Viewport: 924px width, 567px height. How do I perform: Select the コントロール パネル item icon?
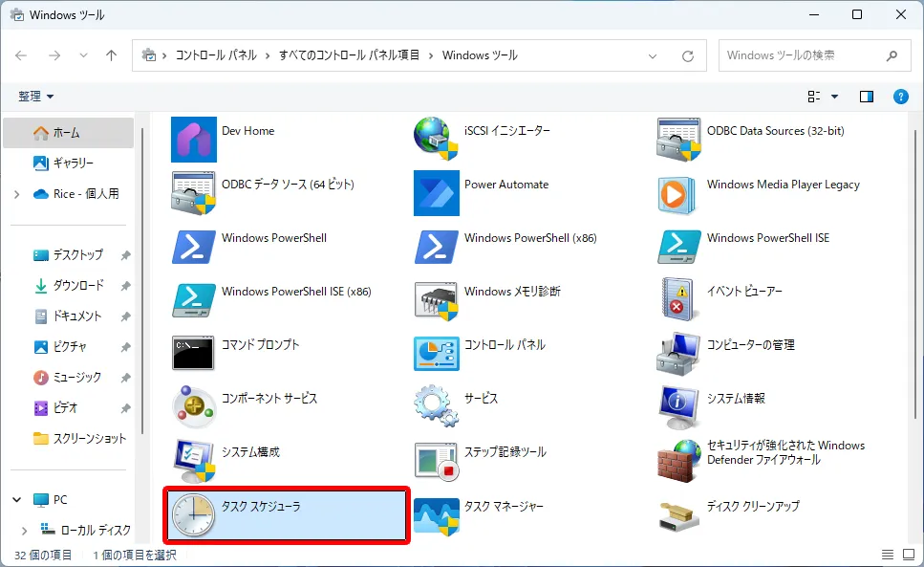point(437,354)
